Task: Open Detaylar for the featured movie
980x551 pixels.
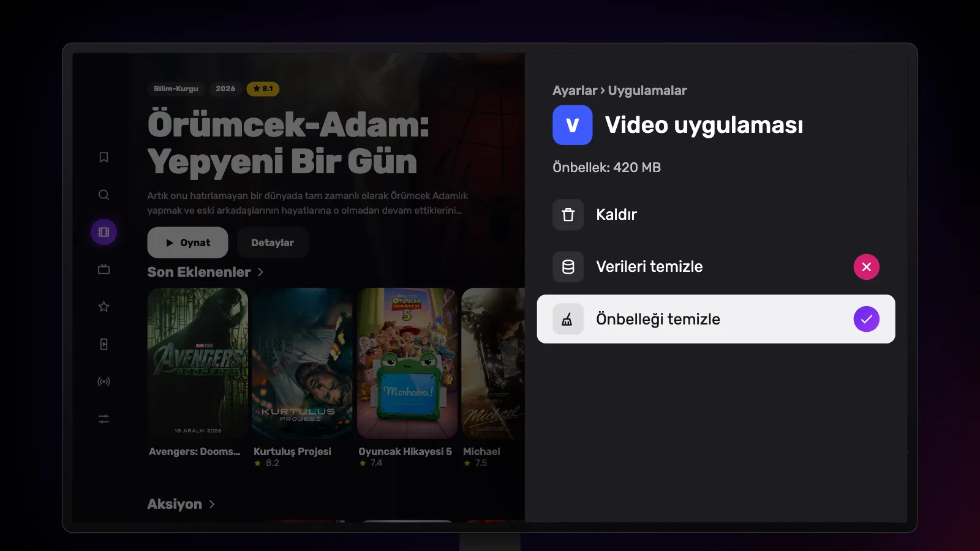Action: coord(273,242)
